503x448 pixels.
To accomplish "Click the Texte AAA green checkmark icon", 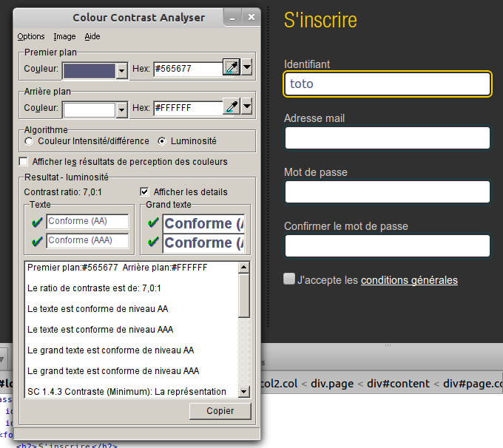I will [37, 241].
